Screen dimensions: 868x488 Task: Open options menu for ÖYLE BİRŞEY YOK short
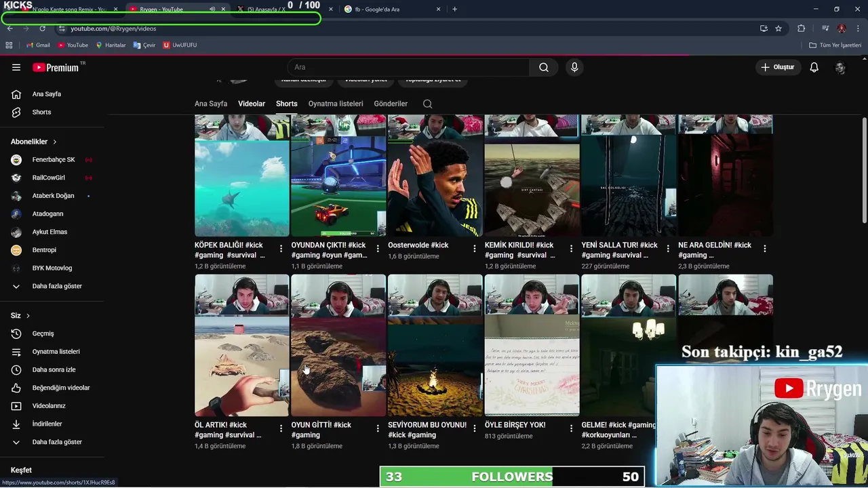pyautogui.click(x=571, y=428)
